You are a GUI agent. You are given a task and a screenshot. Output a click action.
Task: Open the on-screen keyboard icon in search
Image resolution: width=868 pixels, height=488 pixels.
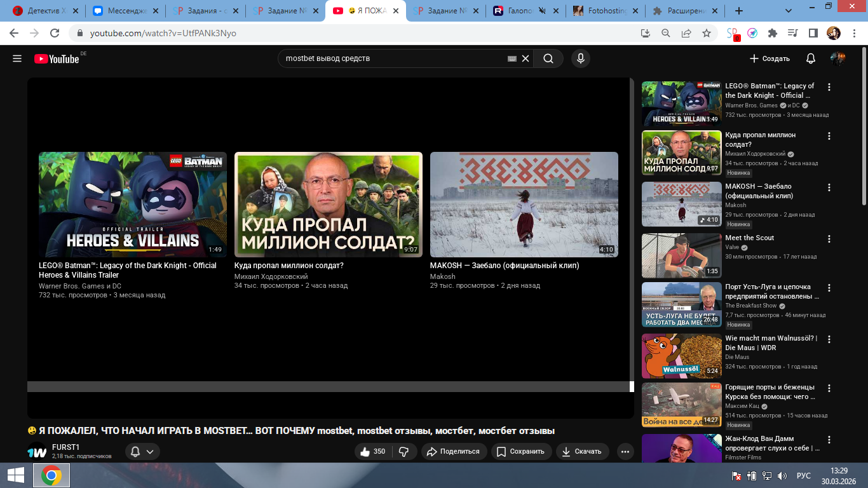512,58
